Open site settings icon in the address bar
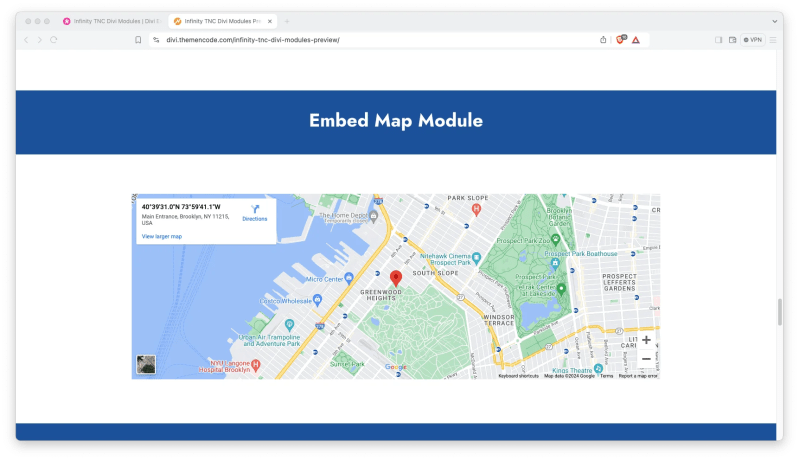799x460 pixels. [x=156, y=40]
